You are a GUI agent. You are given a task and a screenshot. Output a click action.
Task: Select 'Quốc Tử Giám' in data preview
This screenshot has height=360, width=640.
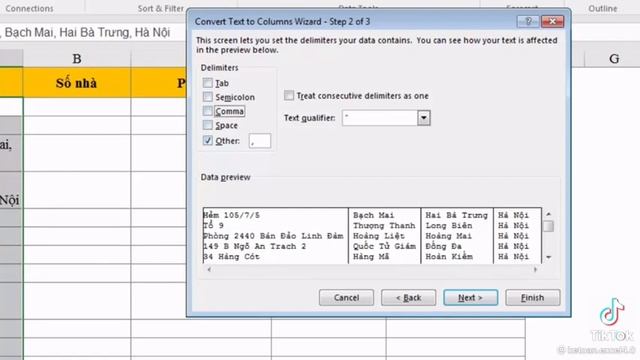coord(384,246)
